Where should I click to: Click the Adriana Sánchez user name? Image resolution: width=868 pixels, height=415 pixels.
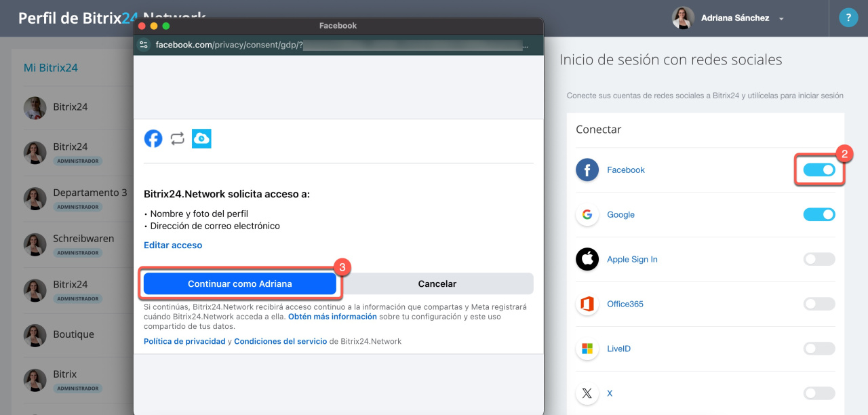735,18
